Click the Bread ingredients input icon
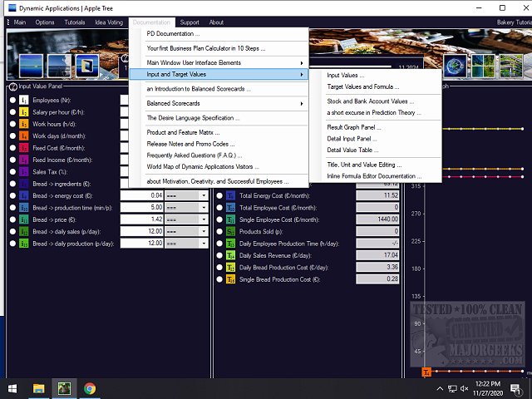Image resolution: width=532 pixels, height=399 pixels. [24, 184]
